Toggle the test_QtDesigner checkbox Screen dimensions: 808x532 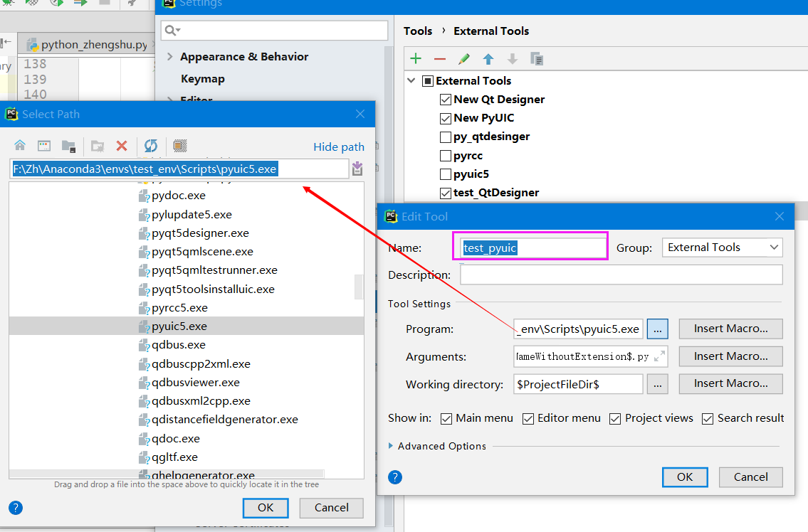point(446,193)
